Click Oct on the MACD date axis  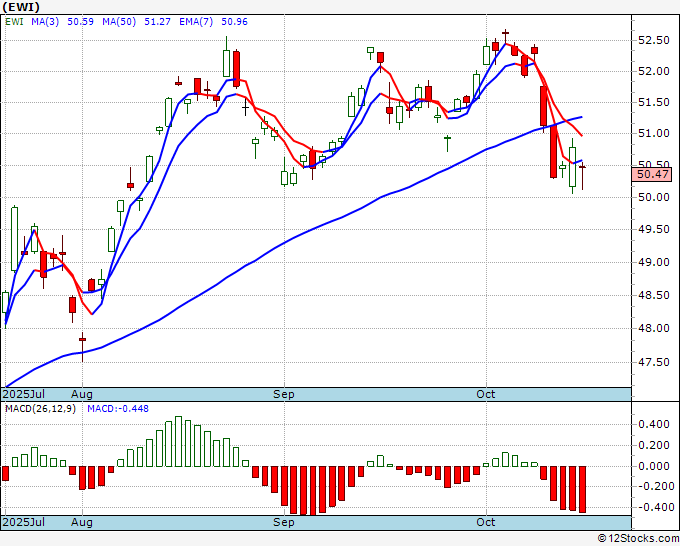point(486,522)
